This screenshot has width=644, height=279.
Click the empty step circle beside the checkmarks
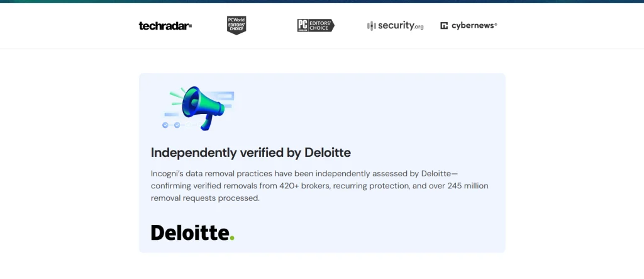[188, 125]
